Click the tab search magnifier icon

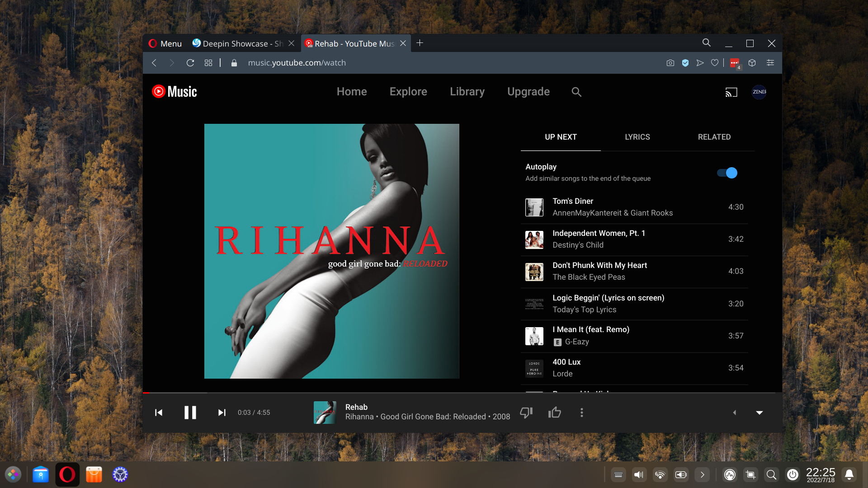click(707, 43)
